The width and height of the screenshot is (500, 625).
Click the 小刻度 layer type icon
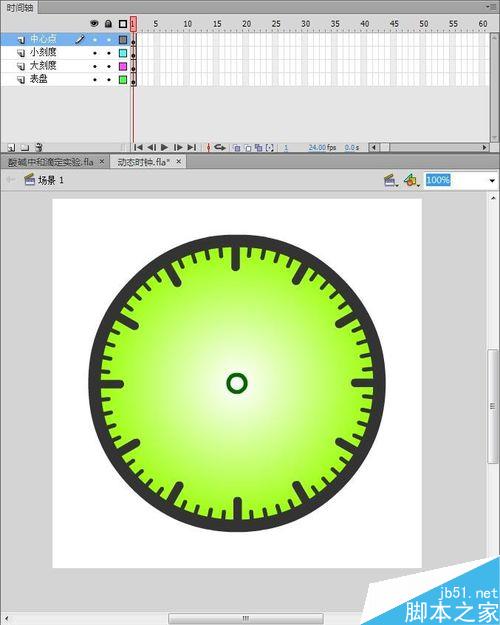point(21,53)
